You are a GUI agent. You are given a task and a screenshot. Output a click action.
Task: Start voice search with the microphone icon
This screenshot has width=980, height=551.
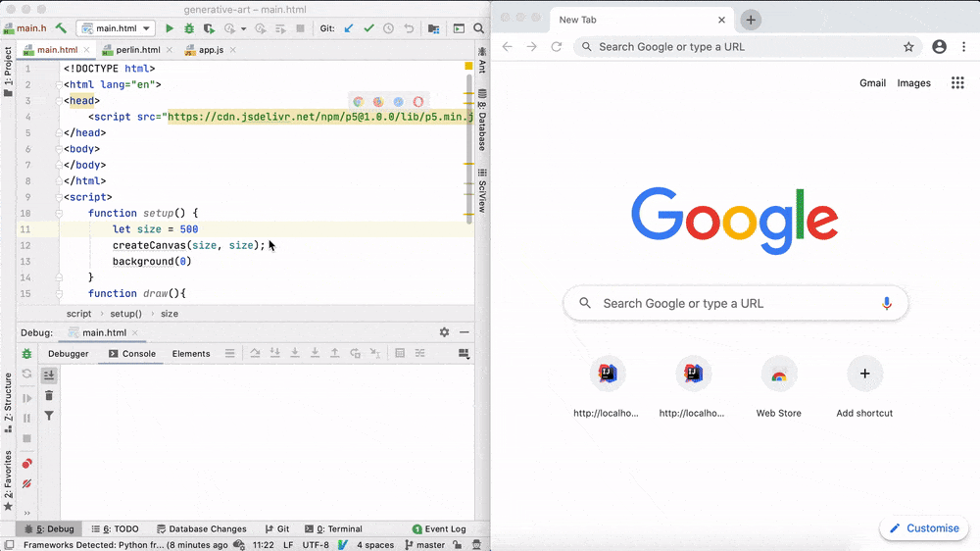click(x=886, y=303)
